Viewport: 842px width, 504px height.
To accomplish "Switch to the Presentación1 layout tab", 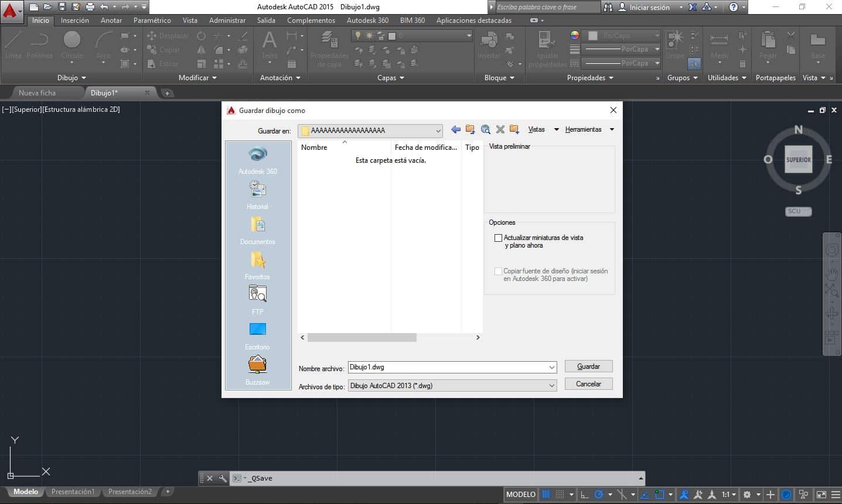I will (x=73, y=492).
